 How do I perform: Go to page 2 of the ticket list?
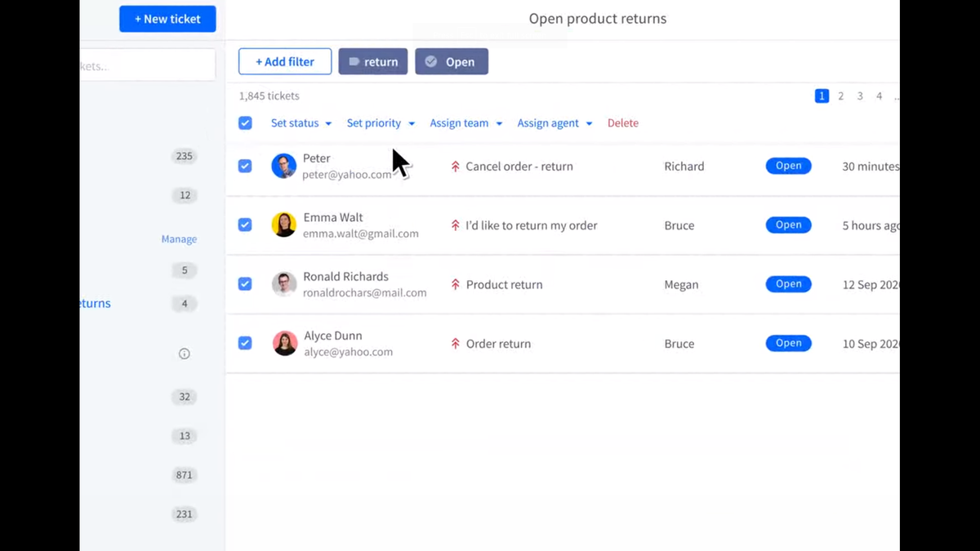[x=840, y=96]
